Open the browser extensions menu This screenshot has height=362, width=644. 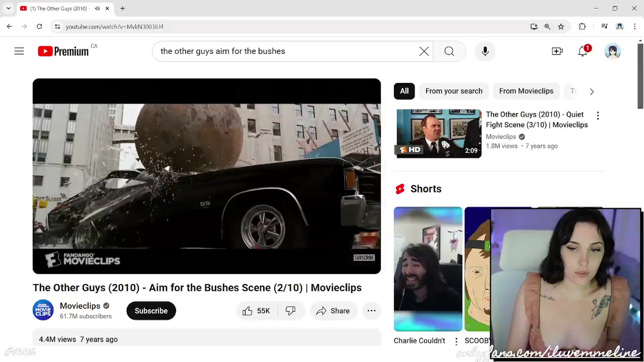click(582, 26)
